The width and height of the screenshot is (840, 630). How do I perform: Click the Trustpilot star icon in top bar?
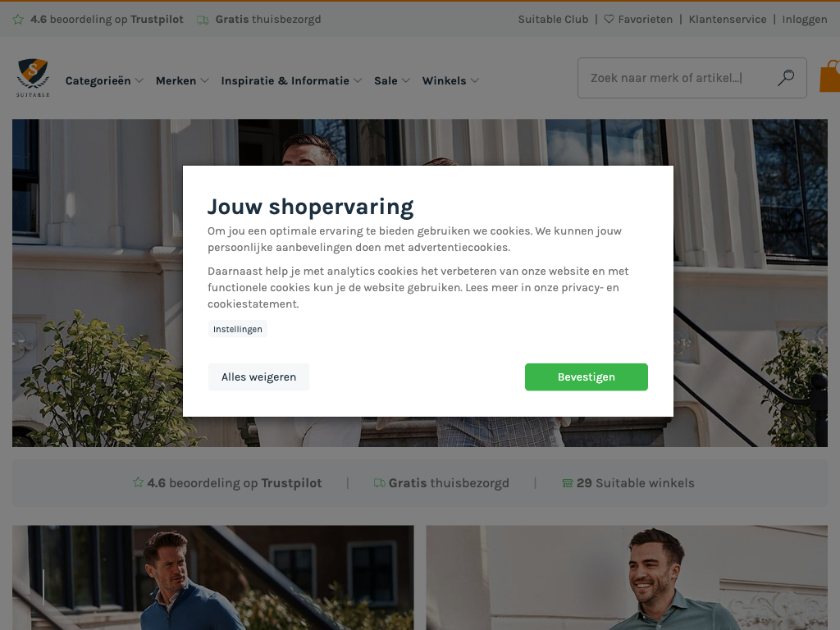coord(18,20)
